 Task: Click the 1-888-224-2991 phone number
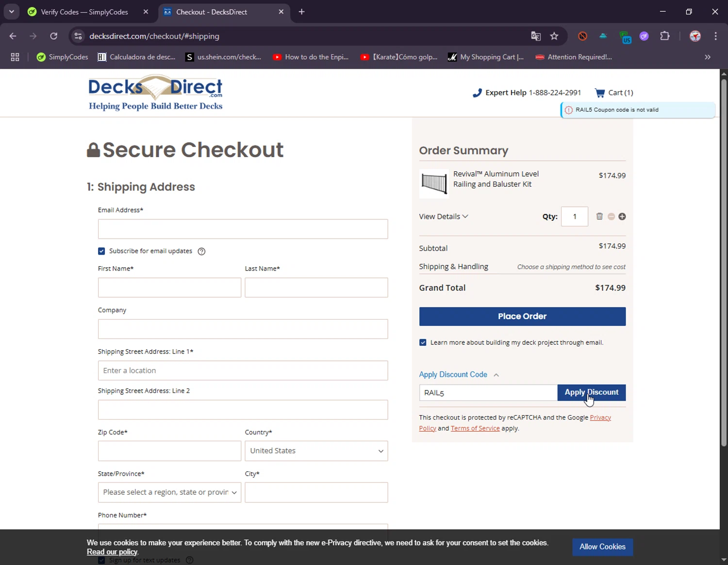(x=555, y=93)
